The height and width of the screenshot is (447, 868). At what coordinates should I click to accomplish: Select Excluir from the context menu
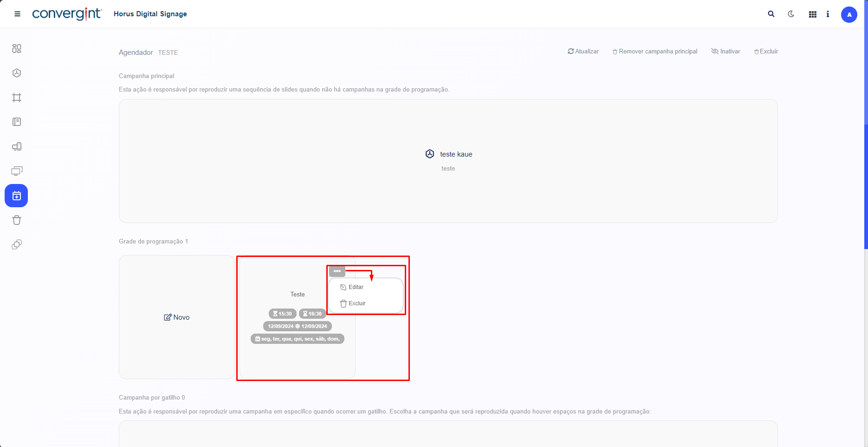tap(356, 303)
